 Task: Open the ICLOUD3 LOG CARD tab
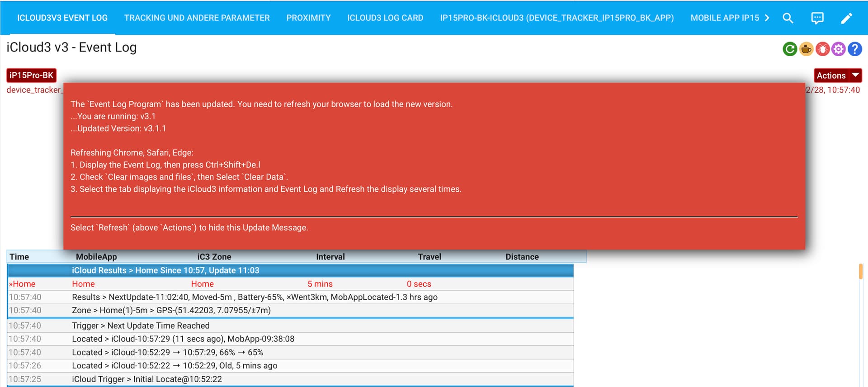(385, 18)
